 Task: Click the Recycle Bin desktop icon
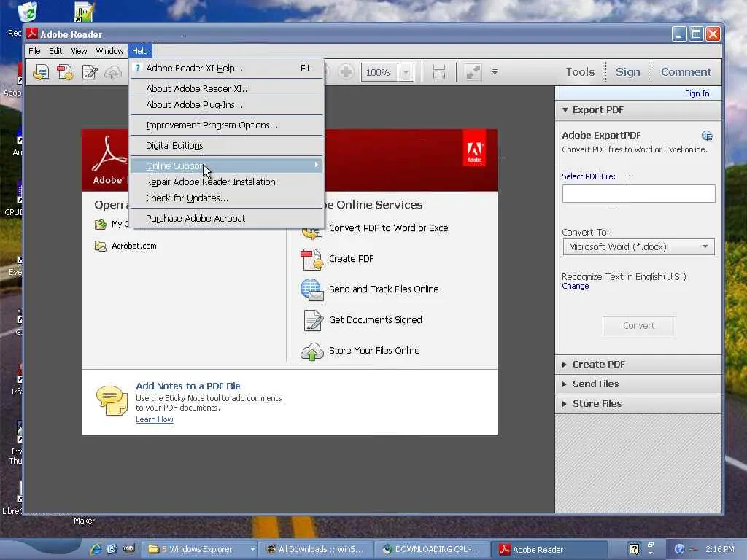[x=27, y=12]
